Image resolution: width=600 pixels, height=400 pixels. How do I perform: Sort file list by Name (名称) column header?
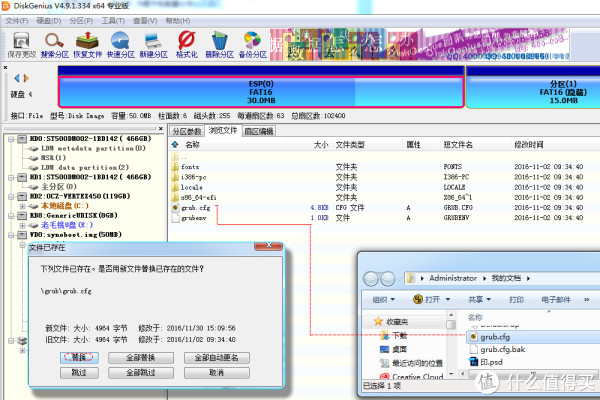[x=192, y=144]
